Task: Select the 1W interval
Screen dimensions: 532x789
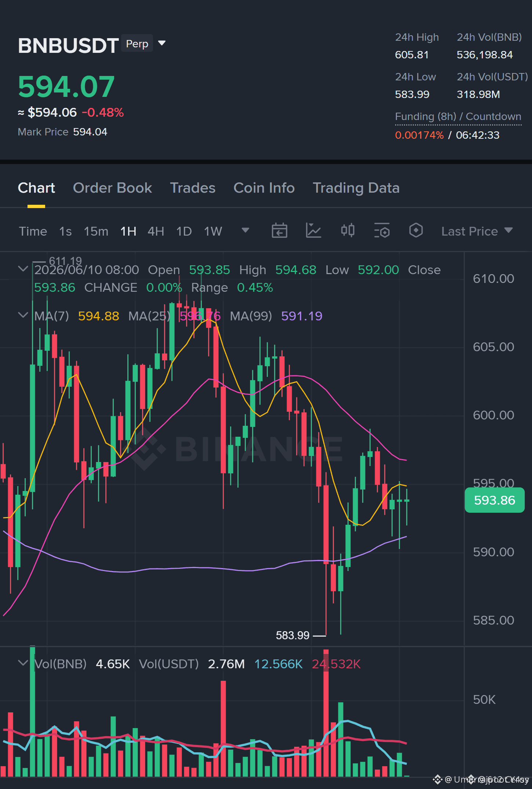Action: [213, 231]
